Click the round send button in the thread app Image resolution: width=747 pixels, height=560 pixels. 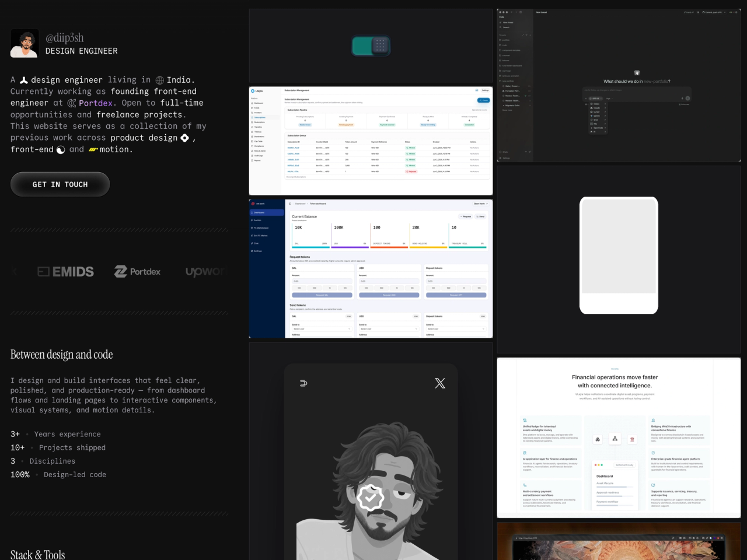pyautogui.click(x=687, y=98)
